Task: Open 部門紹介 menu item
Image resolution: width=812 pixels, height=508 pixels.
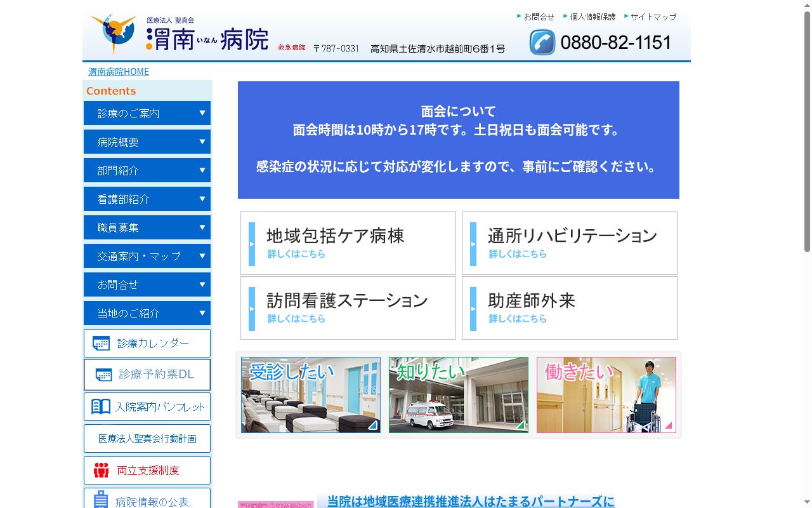Action: [147, 170]
